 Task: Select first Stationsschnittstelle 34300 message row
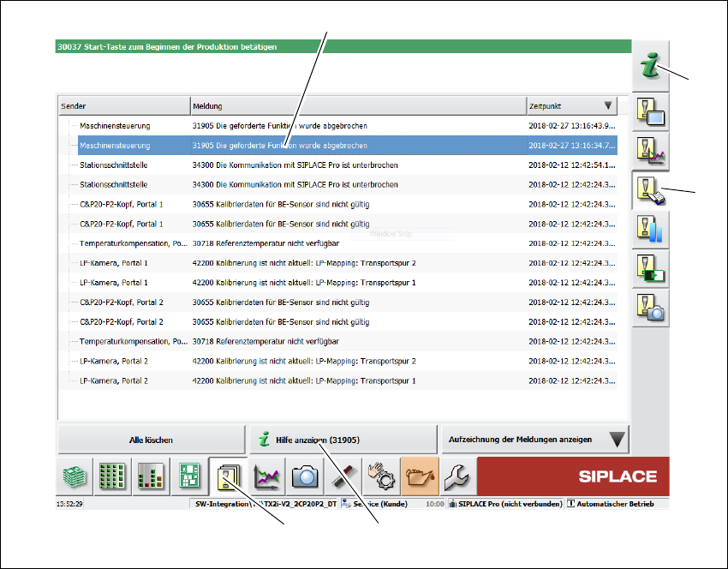338,165
